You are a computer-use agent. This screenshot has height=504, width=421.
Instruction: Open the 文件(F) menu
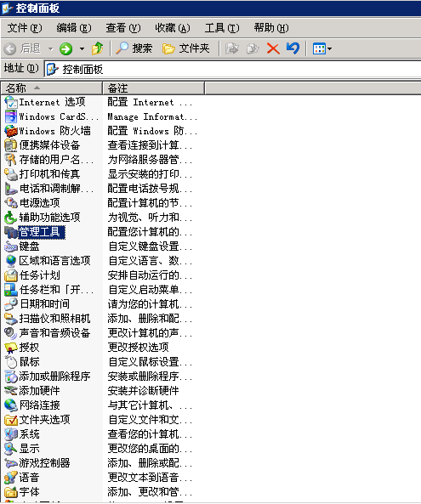pyautogui.click(x=25, y=28)
